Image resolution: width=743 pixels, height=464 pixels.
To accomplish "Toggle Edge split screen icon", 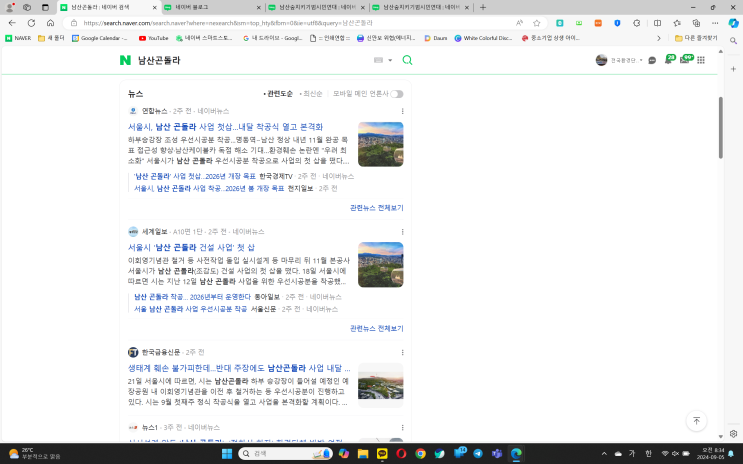I will point(657,23).
